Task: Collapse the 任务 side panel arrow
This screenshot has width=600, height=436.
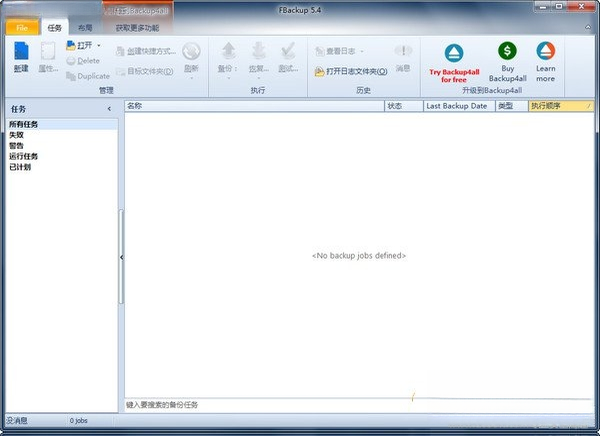Action: pos(109,109)
